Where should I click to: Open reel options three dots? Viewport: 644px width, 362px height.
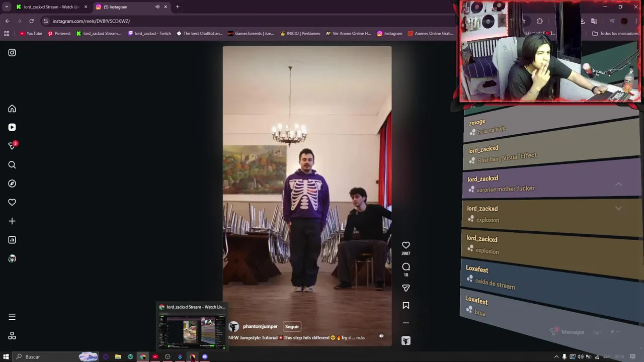(406, 323)
